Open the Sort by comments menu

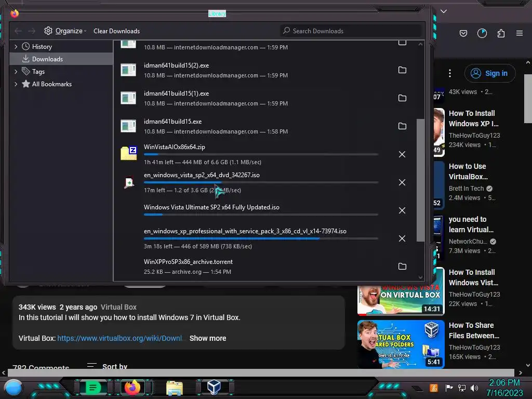pyautogui.click(x=107, y=366)
